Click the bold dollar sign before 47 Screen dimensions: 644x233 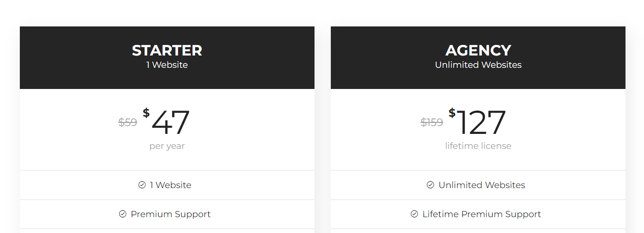click(x=146, y=113)
